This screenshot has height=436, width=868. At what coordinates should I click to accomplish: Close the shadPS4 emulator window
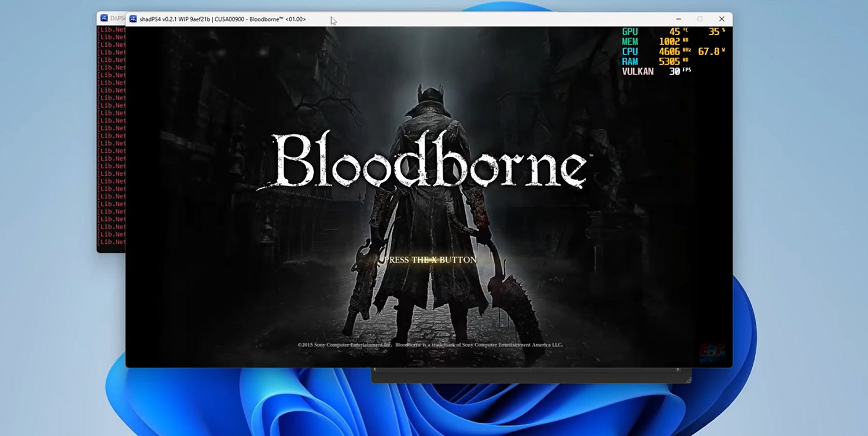pyautogui.click(x=722, y=19)
